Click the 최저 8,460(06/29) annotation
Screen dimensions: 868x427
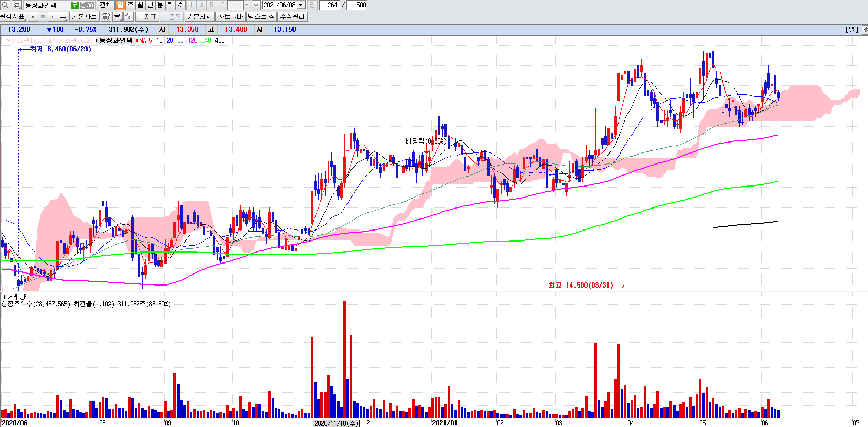tap(60, 49)
